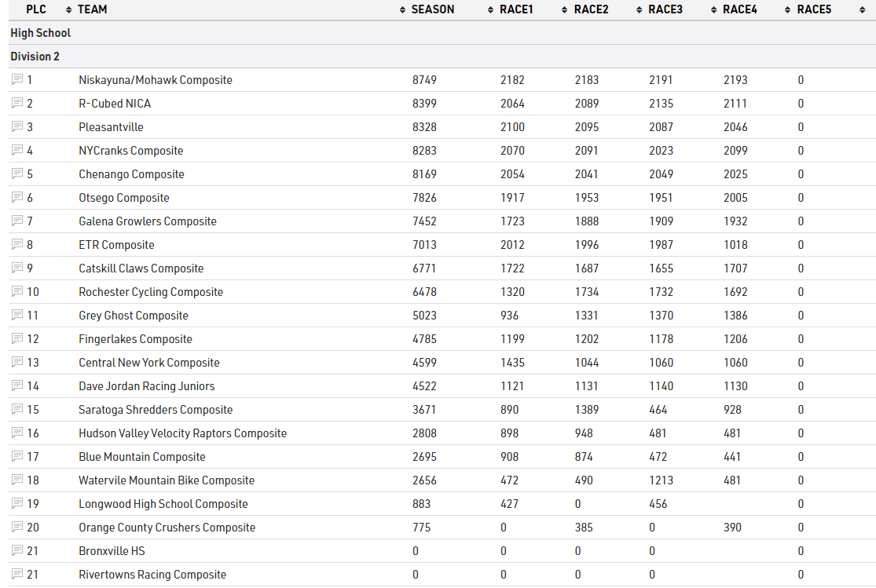Select the Division 2 group heading
Screen dimensions: 876x588
click(35, 57)
